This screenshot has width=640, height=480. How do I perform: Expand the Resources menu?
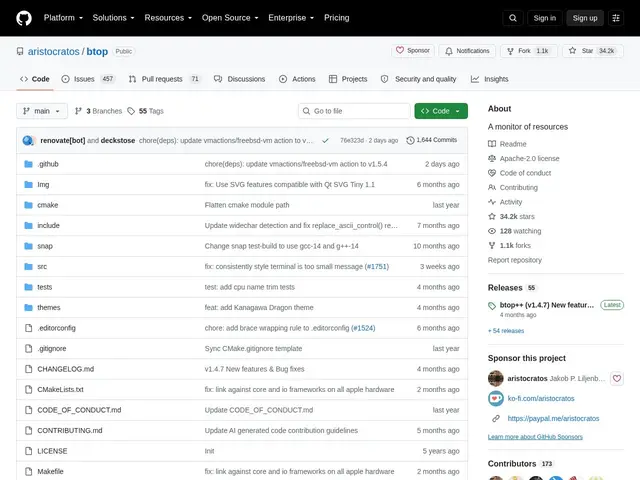pos(168,18)
